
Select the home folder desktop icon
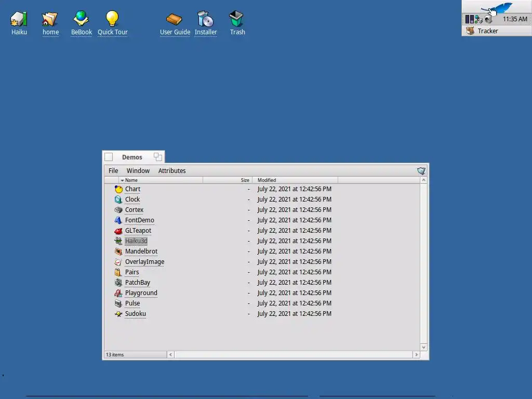point(50,19)
